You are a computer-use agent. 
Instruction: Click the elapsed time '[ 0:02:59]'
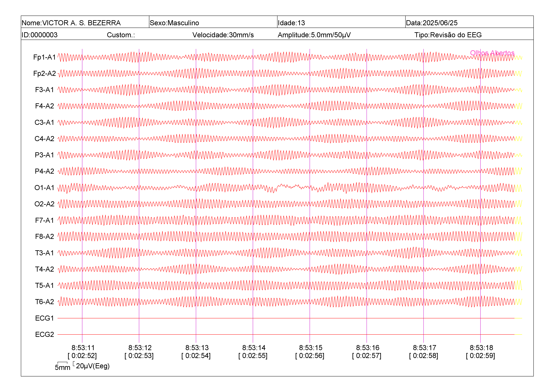click(480, 356)
